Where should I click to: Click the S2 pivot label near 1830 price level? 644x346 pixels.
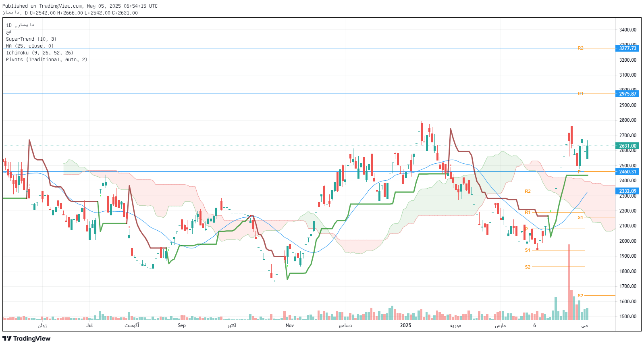[x=528, y=267]
